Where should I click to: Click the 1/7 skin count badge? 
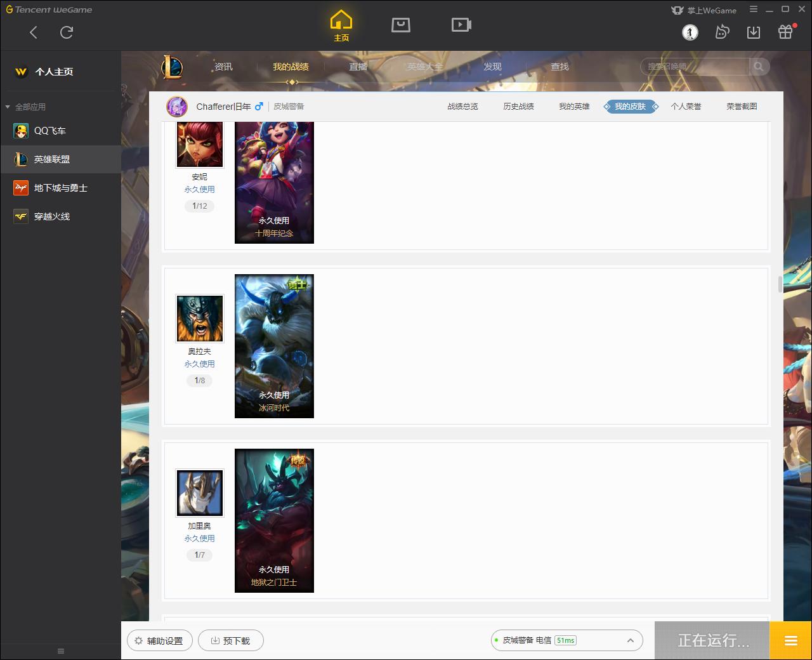tap(200, 555)
